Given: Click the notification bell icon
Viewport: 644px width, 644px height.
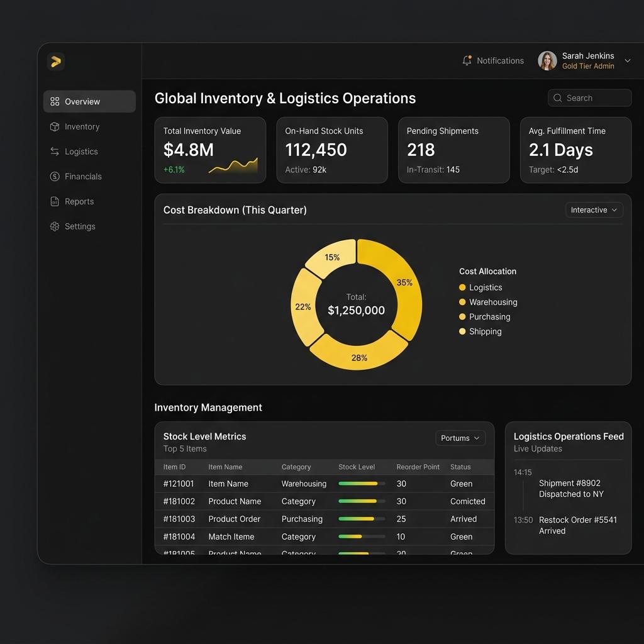Looking at the screenshot, I should pyautogui.click(x=467, y=60).
